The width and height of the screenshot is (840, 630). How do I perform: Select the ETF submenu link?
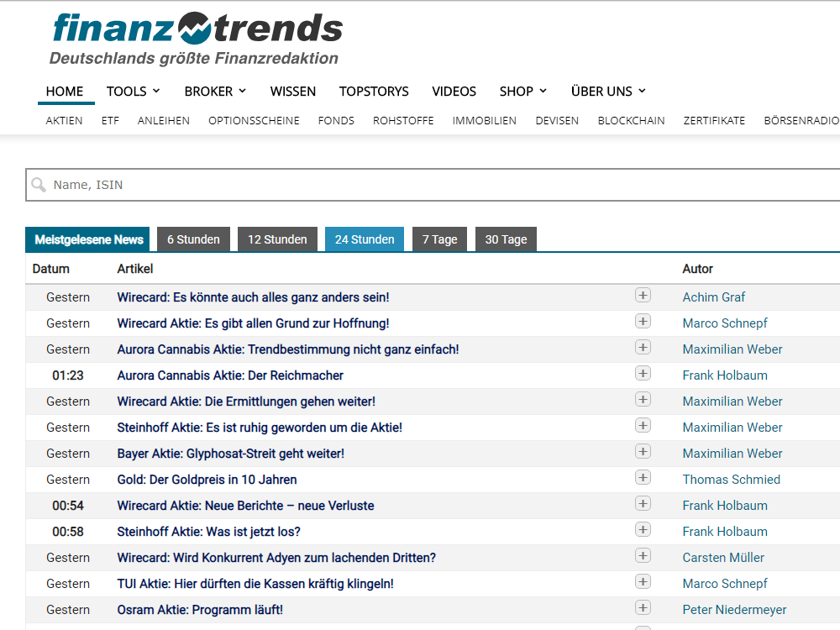tap(110, 120)
